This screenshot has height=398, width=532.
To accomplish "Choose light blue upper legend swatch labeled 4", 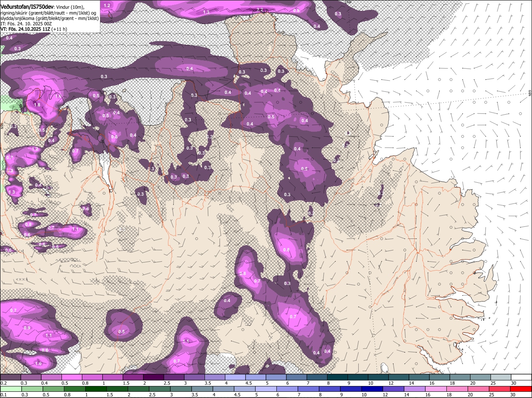I will [234, 377].
